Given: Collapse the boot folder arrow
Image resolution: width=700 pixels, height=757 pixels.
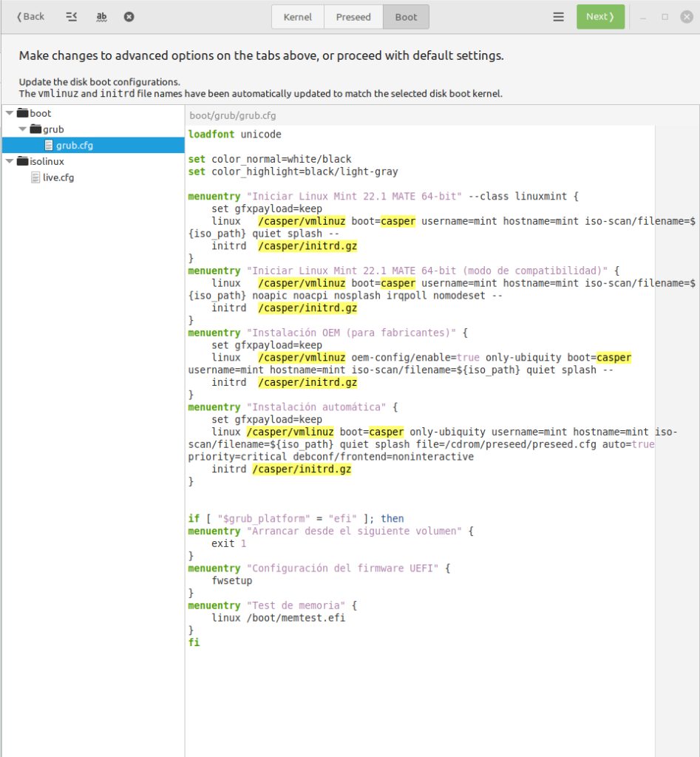Looking at the screenshot, I should pos(10,113).
